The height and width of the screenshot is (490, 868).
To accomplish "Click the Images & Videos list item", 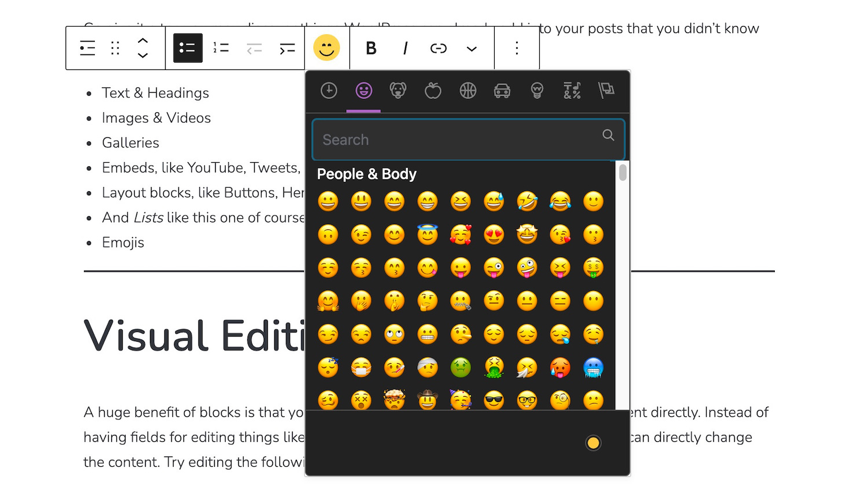I will (156, 118).
